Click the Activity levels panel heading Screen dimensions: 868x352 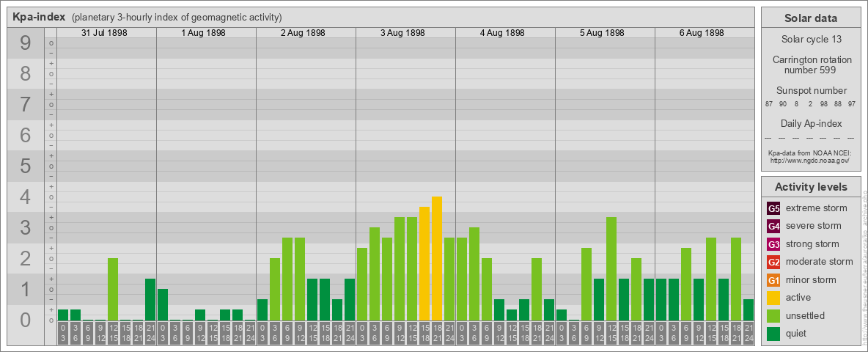pyautogui.click(x=811, y=187)
